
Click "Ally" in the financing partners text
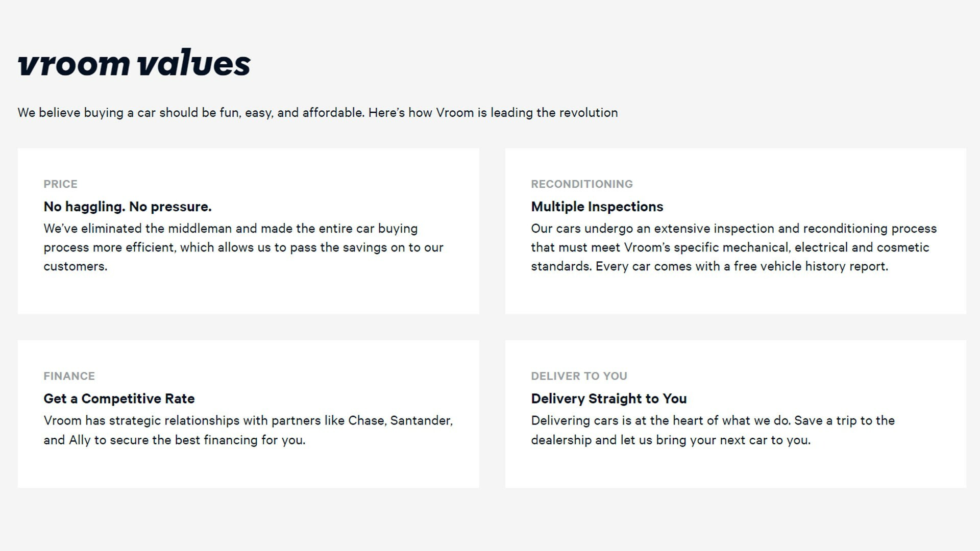point(80,440)
